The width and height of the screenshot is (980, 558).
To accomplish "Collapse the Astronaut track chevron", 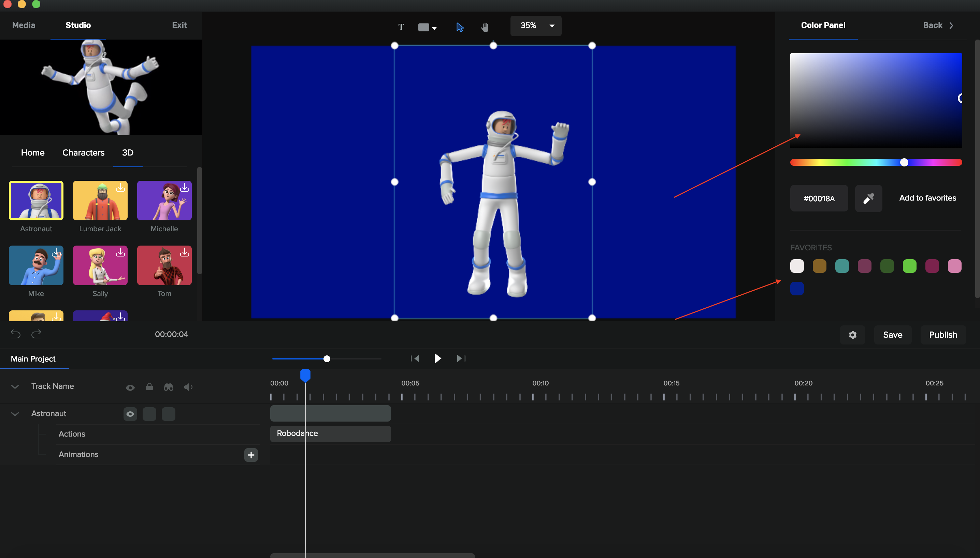I will pyautogui.click(x=15, y=413).
